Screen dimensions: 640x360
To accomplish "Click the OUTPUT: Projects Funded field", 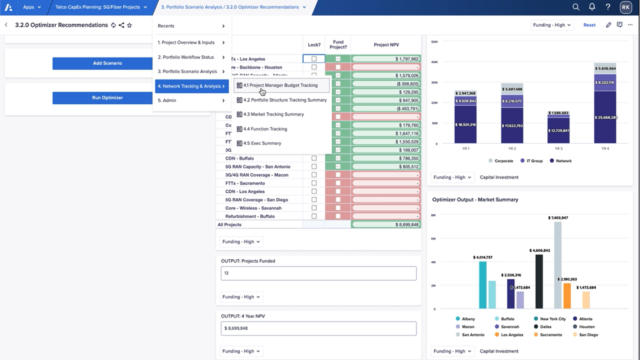I will [x=319, y=273].
